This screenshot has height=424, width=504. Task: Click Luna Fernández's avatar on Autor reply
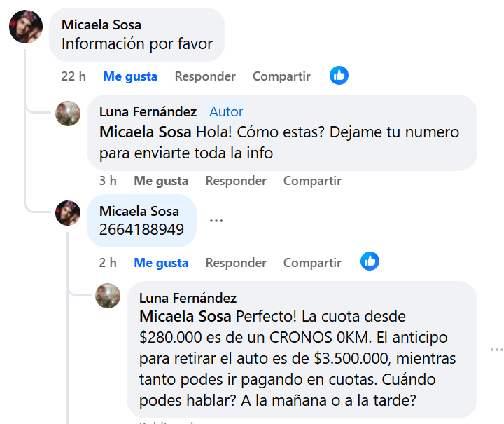[68, 113]
